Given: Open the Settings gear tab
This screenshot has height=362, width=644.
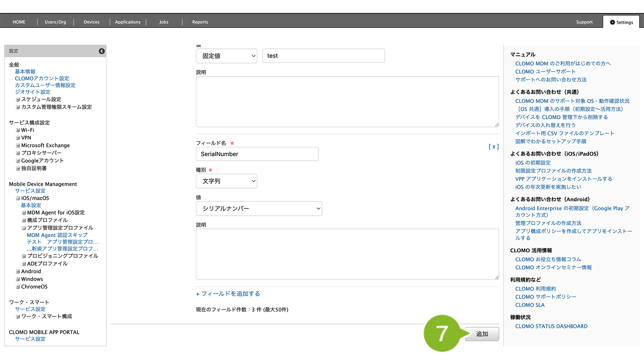Looking at the screenshot, I should (621, 22).
